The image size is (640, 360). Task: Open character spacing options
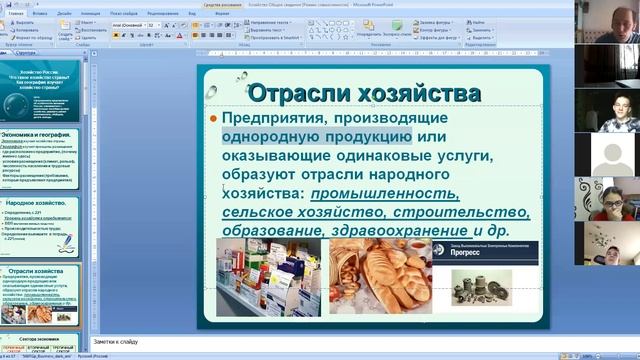click(158, 36)
